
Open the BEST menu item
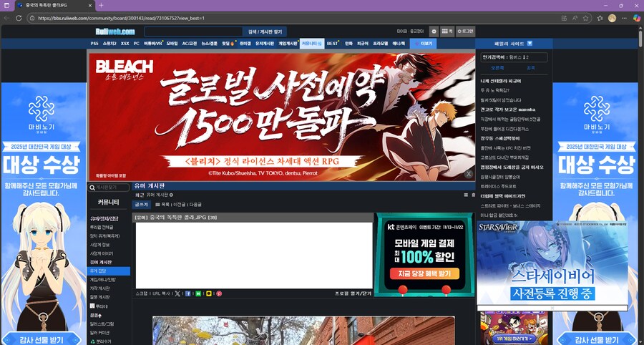(x=332, y=44)
